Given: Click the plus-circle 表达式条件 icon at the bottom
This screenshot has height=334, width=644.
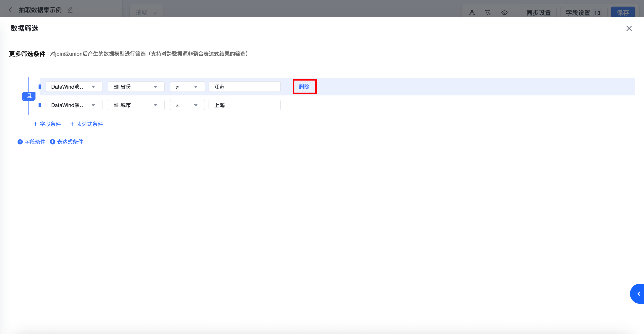Looking at the screenshot, I should pyautogui.click(x=53, y=142).
